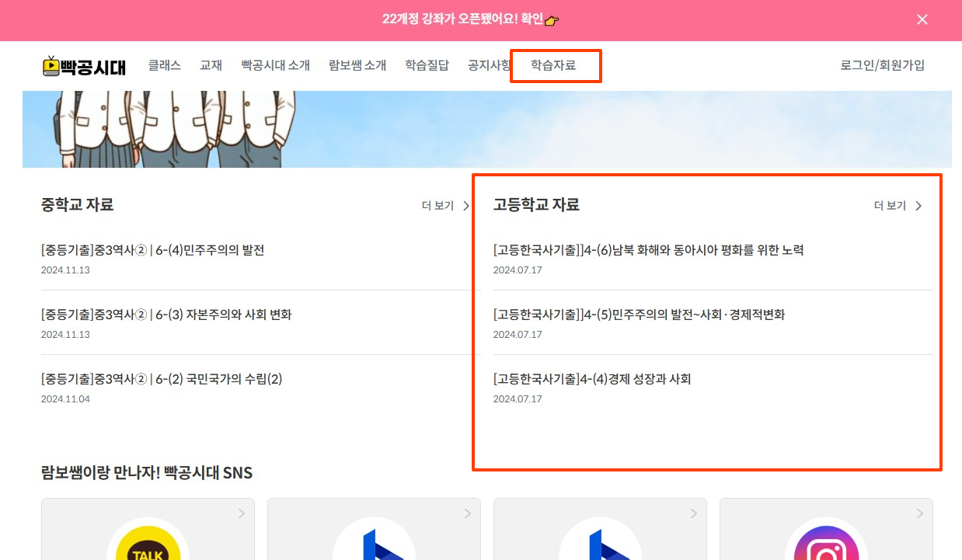Screen dimensions: 962x560
Task: Click the 2024.11.04 date text
Action: [65, 399]
